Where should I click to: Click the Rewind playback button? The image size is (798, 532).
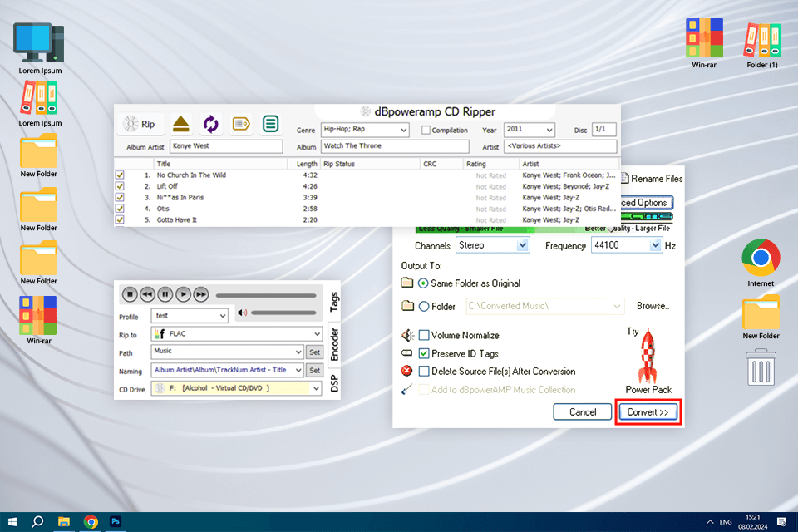(148, 294)
